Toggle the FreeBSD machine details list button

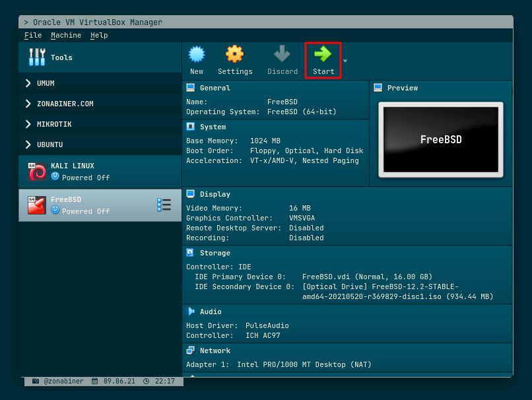coord(164,205)
